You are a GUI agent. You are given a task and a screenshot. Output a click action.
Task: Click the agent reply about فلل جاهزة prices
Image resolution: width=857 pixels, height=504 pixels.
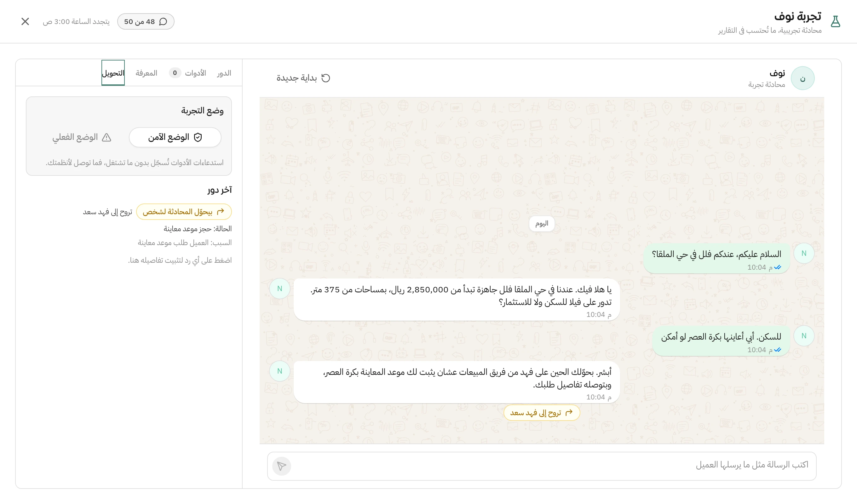(x=457, y=300)
